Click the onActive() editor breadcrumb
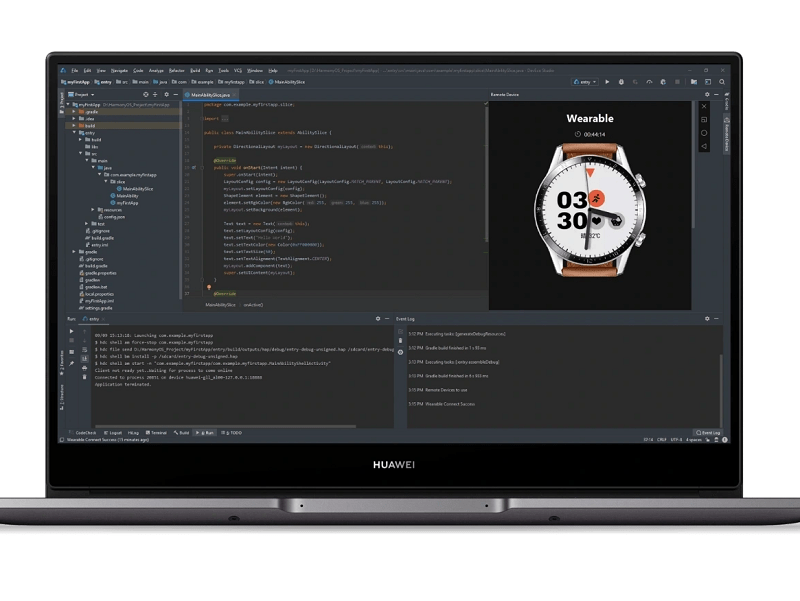The height and width of the screenshot is (601, 800). (253, 305)
